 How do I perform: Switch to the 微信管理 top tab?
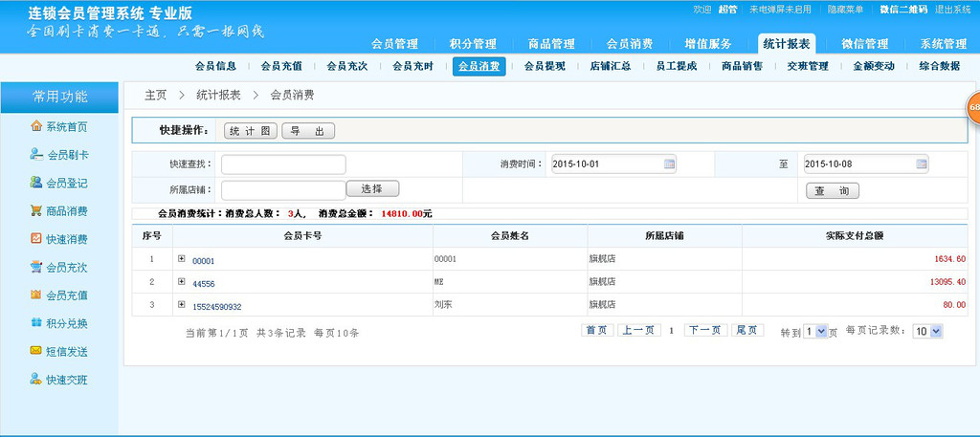pyautogui.click(x=864, y=44)
